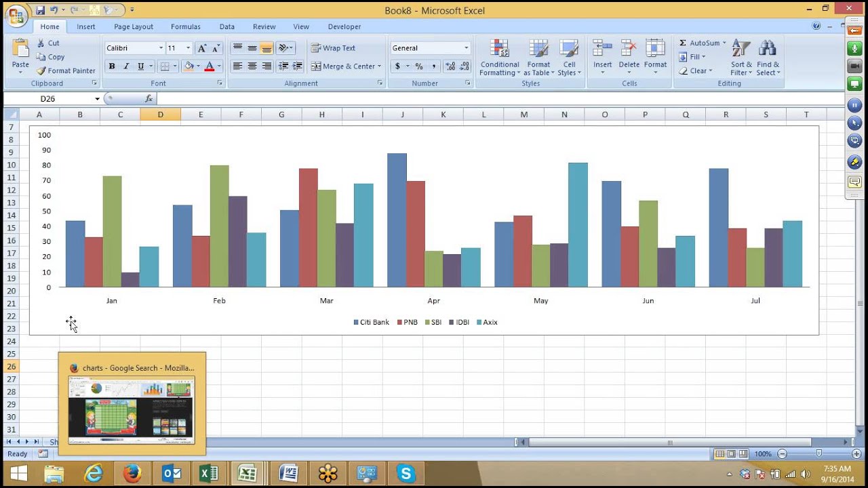868x488 pixels.
Task: Open Conditional Formatting options
Action: pos(500,58)
